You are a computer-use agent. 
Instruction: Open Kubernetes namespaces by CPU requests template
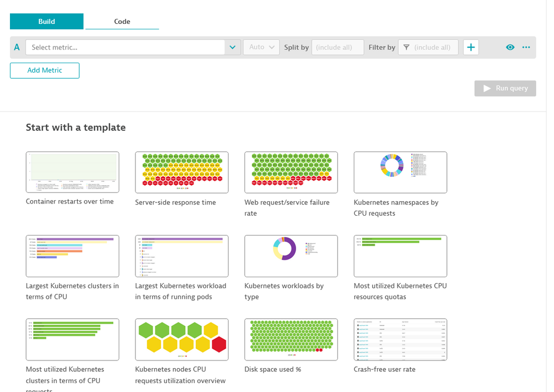(x=400, y=172)
